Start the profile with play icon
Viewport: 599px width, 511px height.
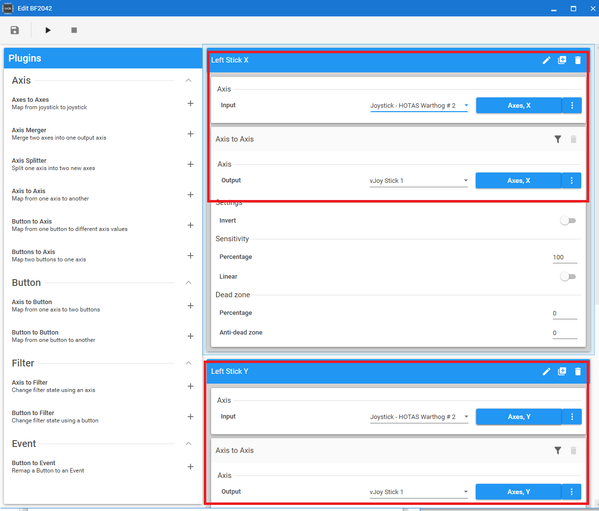[x=48, y=30]
